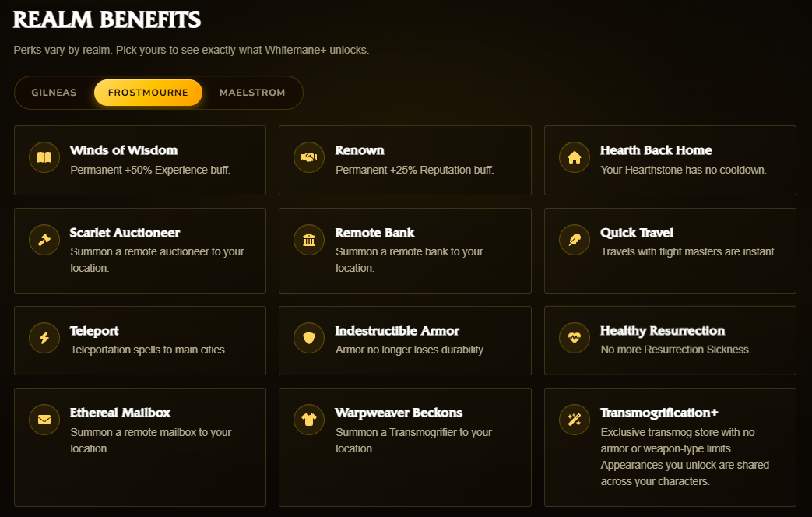Click the feather icon for Quick Travel
The image size is (812, 517).
575,240
